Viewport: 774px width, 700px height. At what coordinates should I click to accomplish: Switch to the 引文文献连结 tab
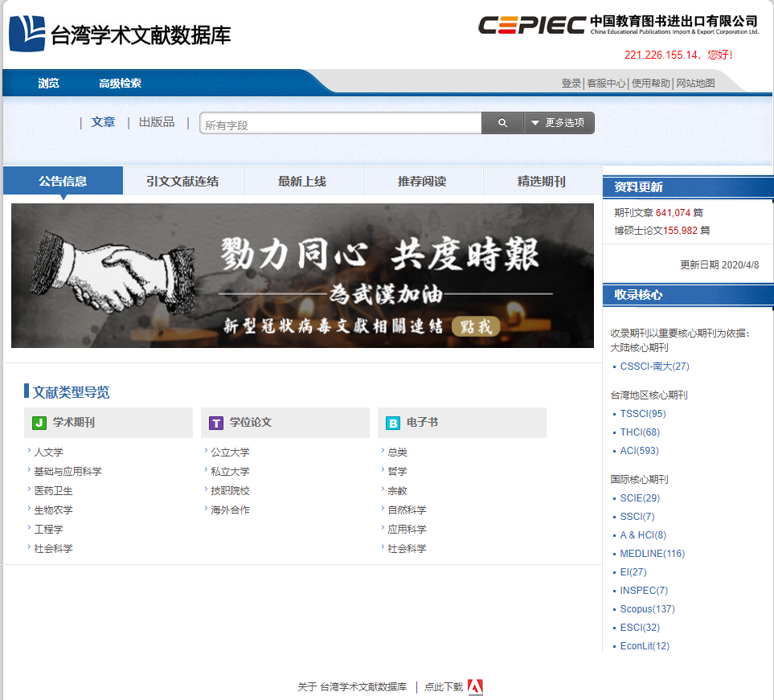[x=182, y=181]
